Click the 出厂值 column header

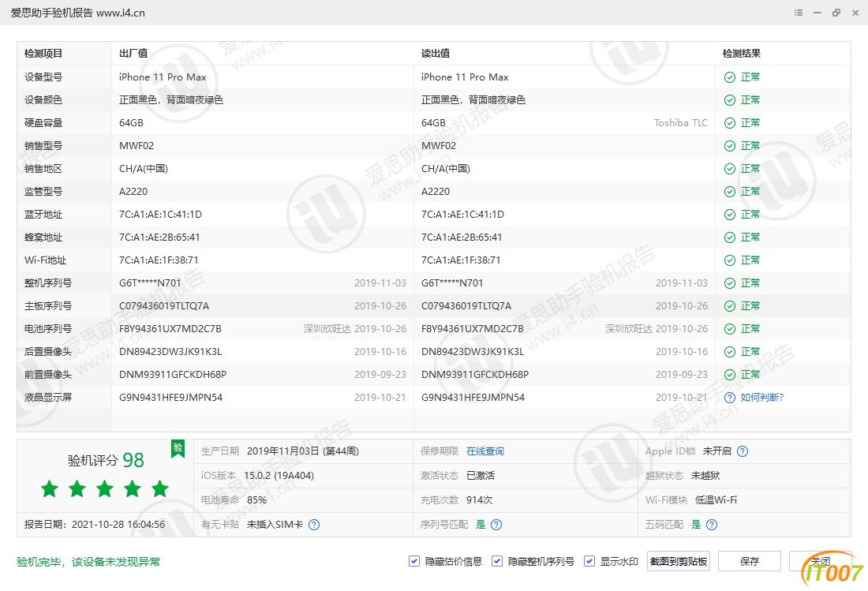[133, 54]
